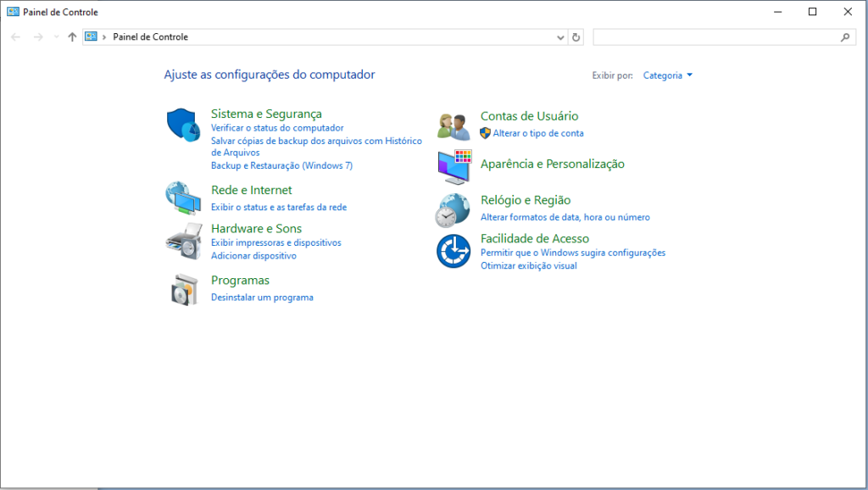
Task: Open Backup e Restauração (Windows 7)
Action: click(x=281, y=165)
